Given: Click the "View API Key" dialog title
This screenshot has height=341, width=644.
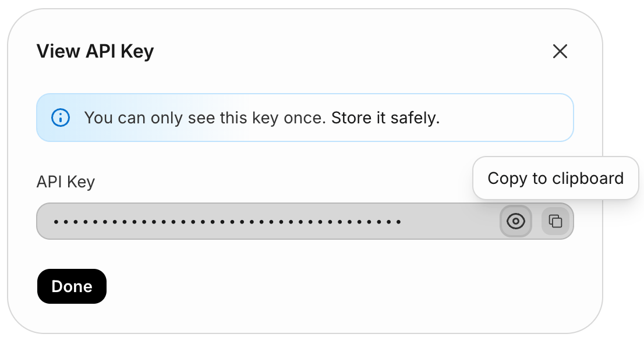Looking at the screenshot, I should click(95, 51).
